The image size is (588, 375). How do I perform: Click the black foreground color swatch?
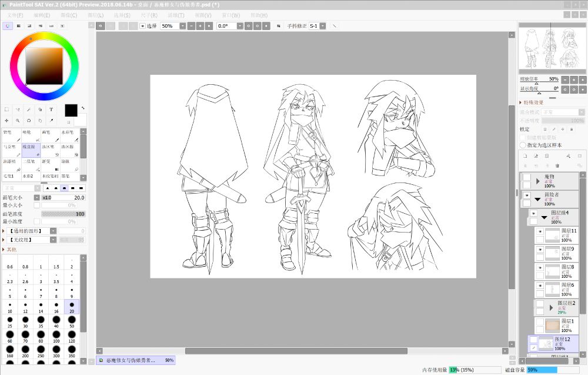pyautogui.click(x=71, y=110)
